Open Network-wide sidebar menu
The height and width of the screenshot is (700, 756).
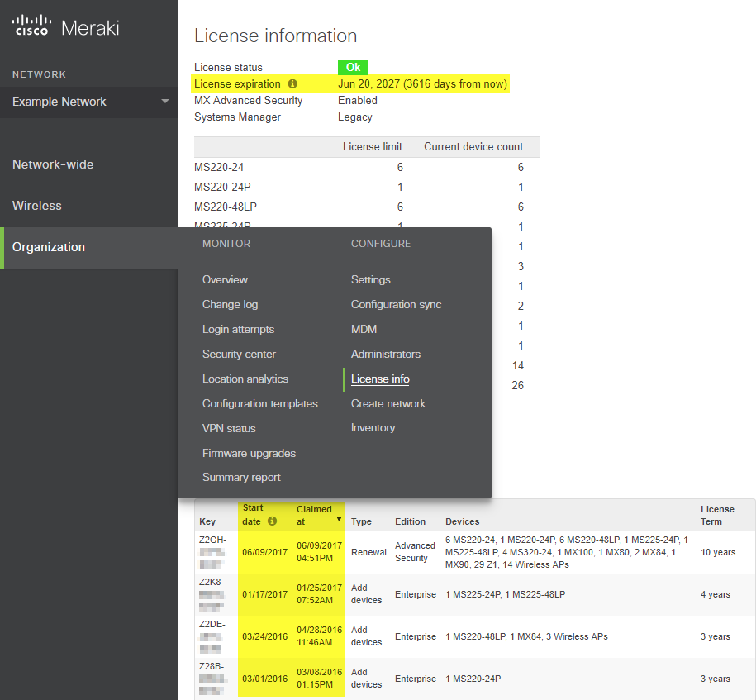[53, 164]
